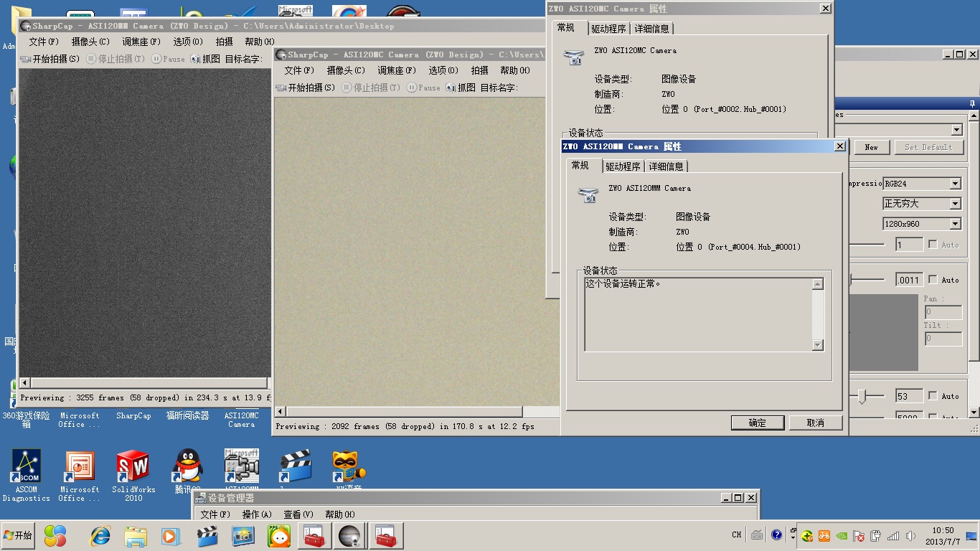Image resolution: width=980 pixels, height=551 pixels.
Task: Launch Internet Explorer from the taskbar
Action: [x=100, y=535]
